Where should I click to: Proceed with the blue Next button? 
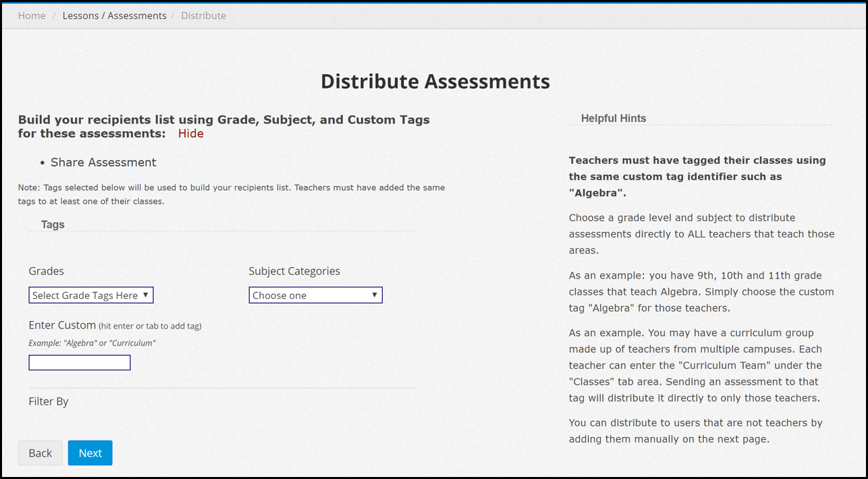coord(90,453)
